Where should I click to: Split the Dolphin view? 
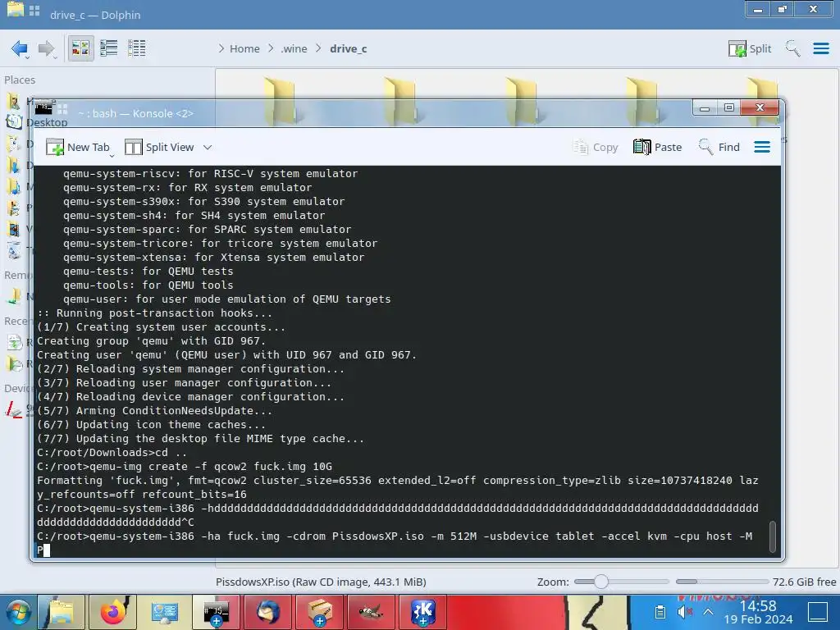pos(750,48)
